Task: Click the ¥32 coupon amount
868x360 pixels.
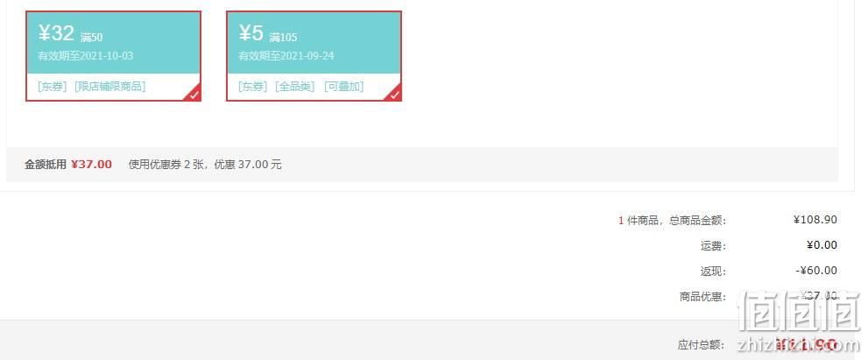Action: click(56, 33)
